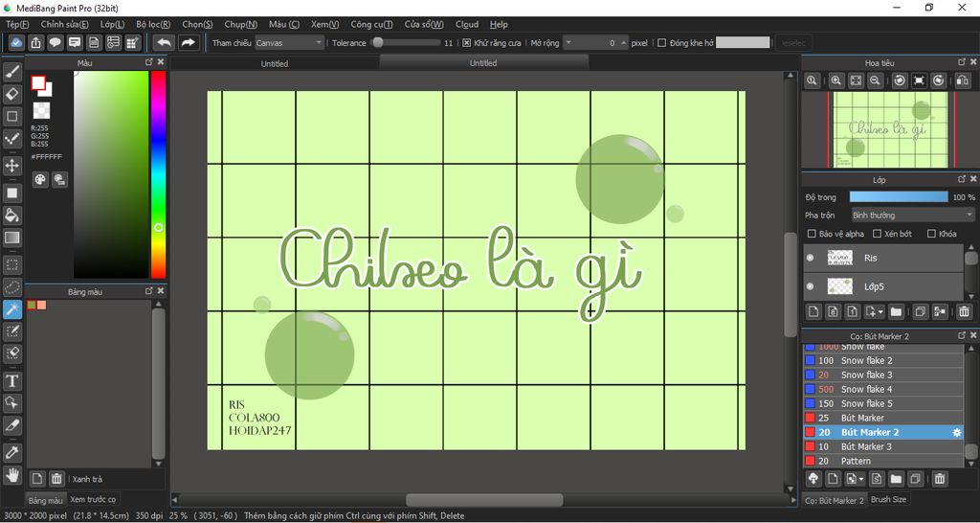Viewport: 980px width, 523px height.
Task: Select the Bucket fill tool
Action: click(x=11, y=216)
